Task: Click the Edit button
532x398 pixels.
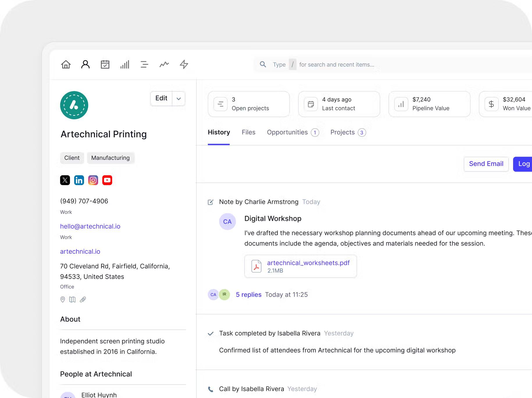Action: pyautogui.click(x=161, y=98)
